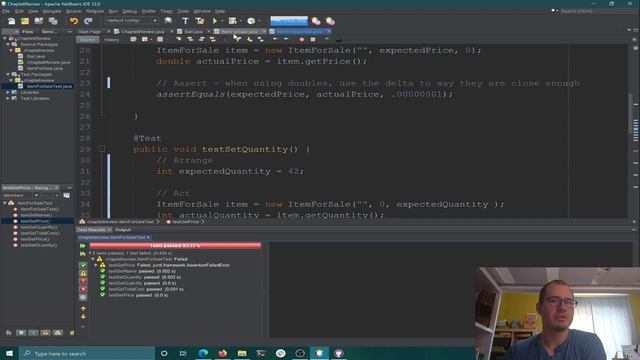Image resolution: width=640 pixels, height=360 pixels.
Task: Click the code fold toggle at line 29
Action: coord(101,149)
